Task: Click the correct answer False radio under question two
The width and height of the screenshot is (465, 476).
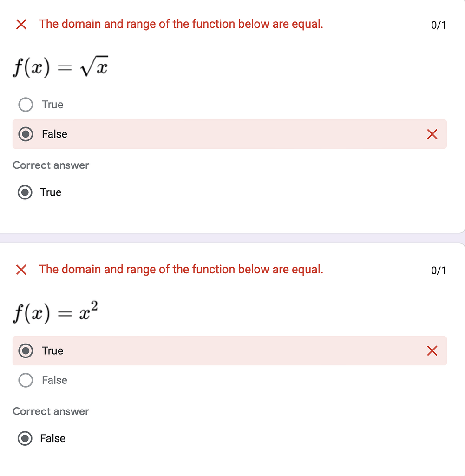Action: tap(25, 438)
